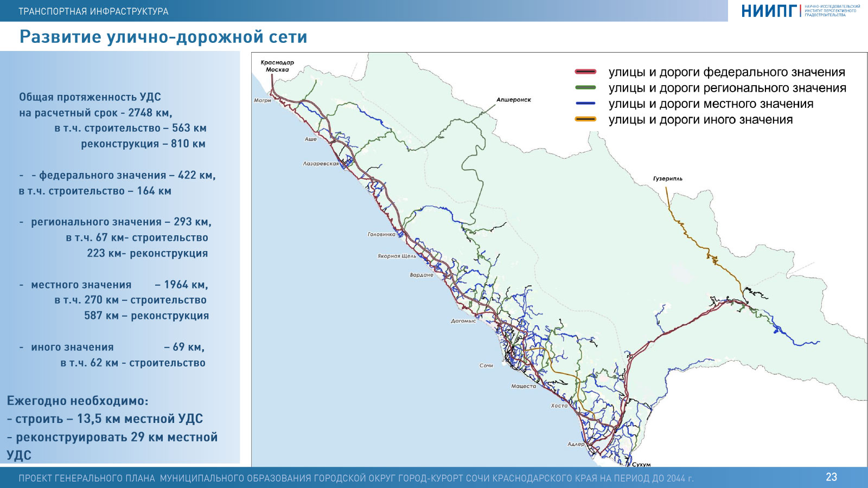
Task: Click legend text 'улицы и дороги регионального значения'
Action: pos(727,88)
